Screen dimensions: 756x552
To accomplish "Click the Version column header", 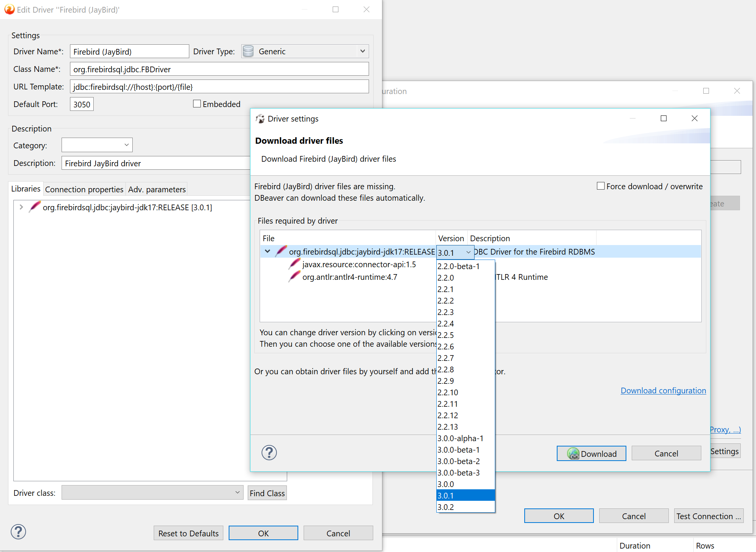I will pyautogui.click(x=451, y=238).
